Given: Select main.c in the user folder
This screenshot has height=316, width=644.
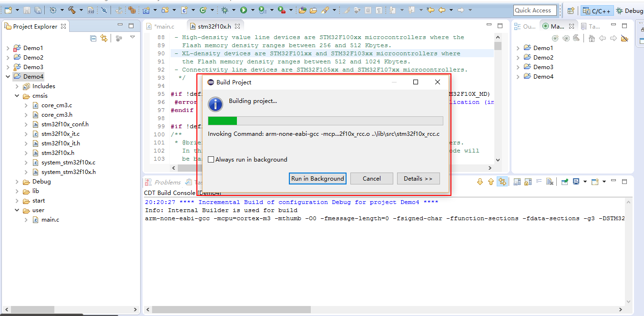Looking at the screenshot, I should tap(50, 220).
